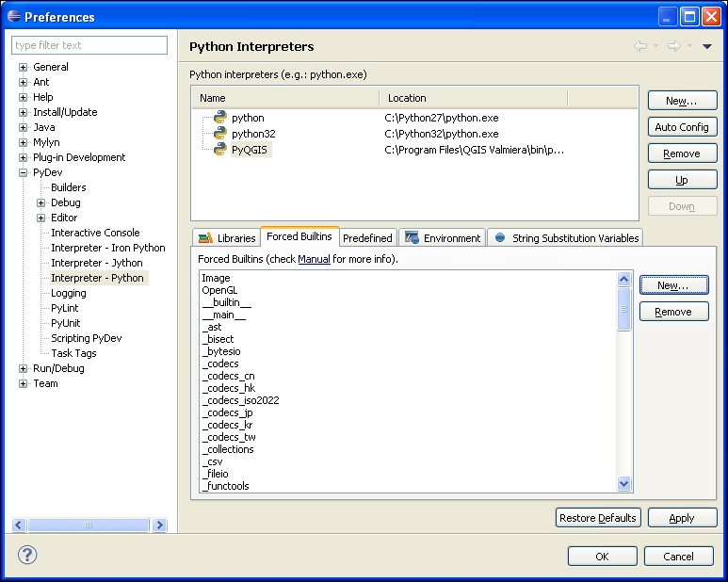Click the help question mark icon
The height and width of the screenshot is (582, 728).
tap(28, 555)
